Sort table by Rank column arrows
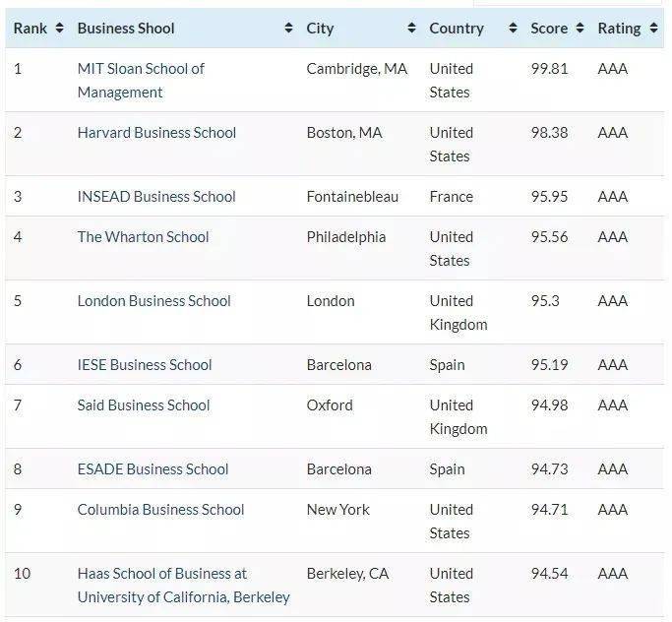 tap(59, 29)
